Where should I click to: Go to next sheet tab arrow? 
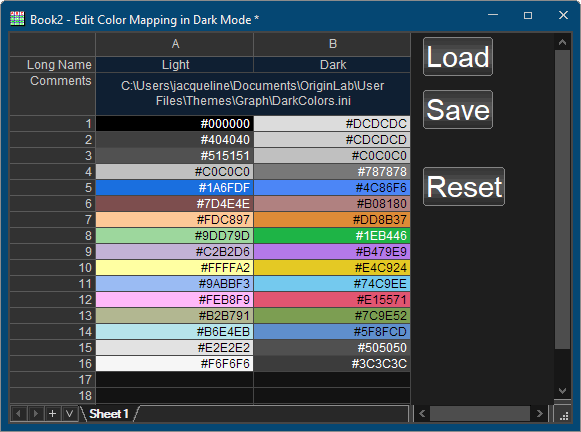(x=36, y=413)
